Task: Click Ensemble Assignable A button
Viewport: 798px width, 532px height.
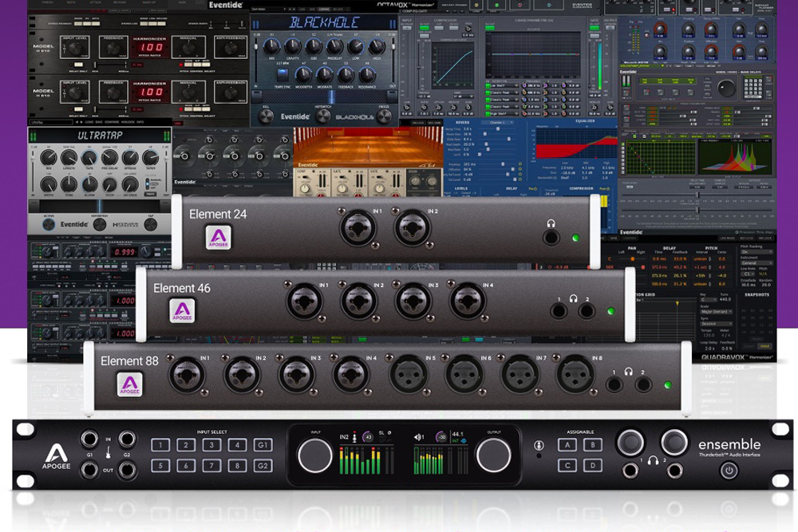Action: pyautogui.click(x=567, y=445)
